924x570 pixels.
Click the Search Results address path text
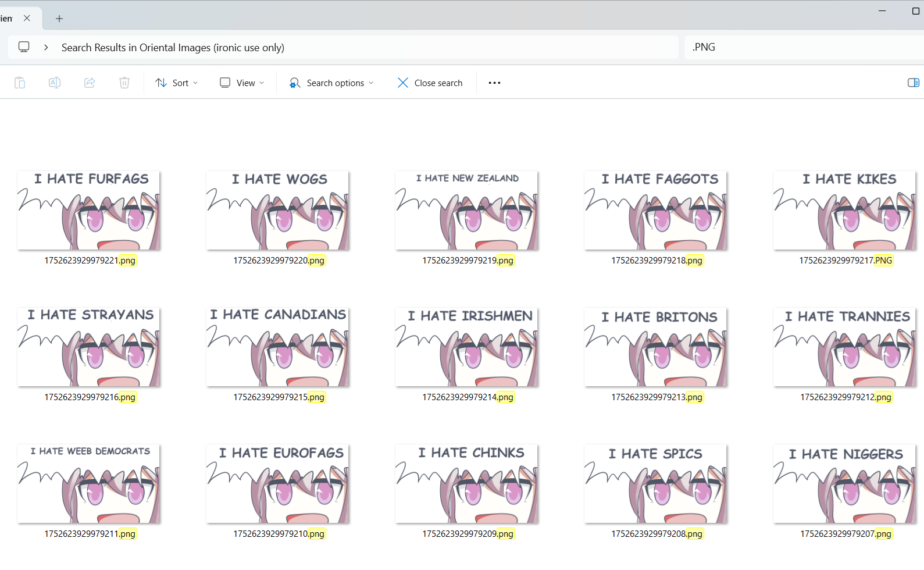point(173,48)
